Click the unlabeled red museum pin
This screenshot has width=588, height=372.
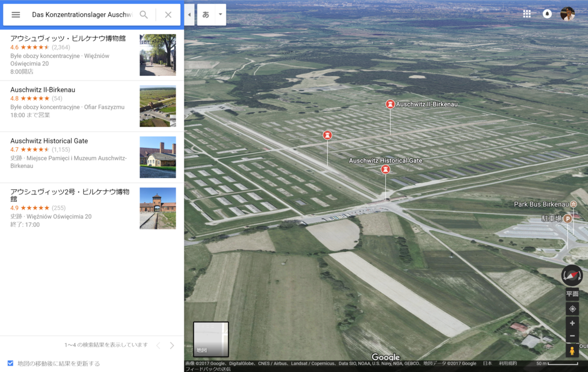coord(327,135)
